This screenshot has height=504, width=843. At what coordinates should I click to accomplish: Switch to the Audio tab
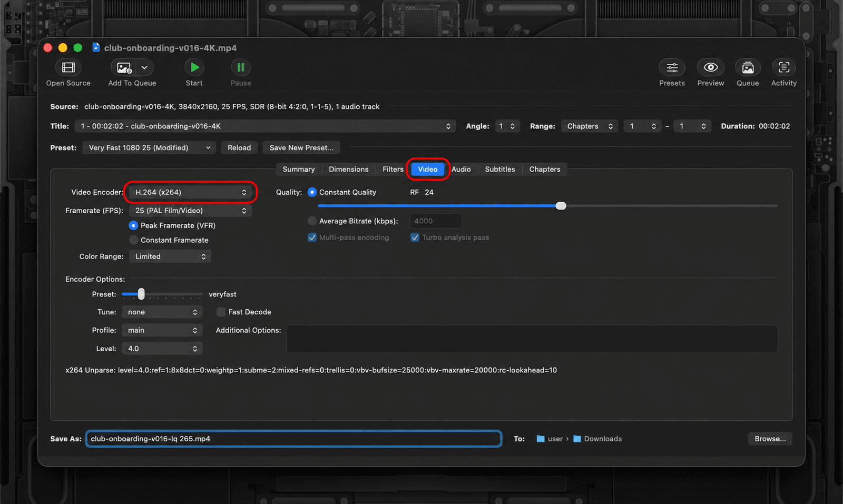coord(461,169)
